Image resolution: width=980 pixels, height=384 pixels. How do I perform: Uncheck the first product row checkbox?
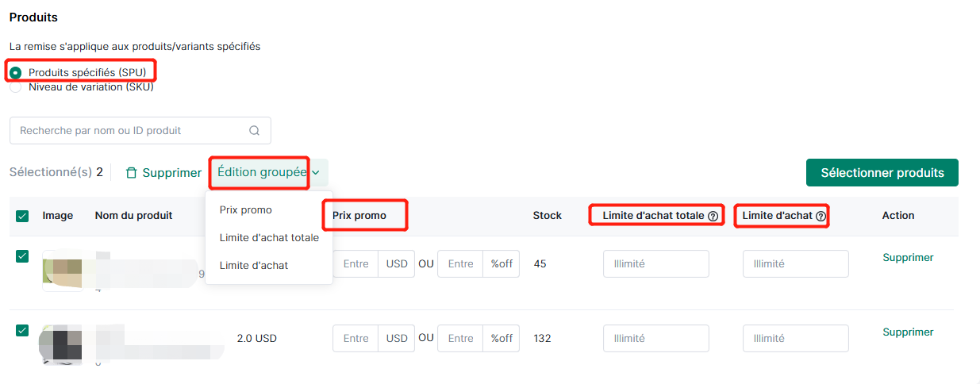22,256
